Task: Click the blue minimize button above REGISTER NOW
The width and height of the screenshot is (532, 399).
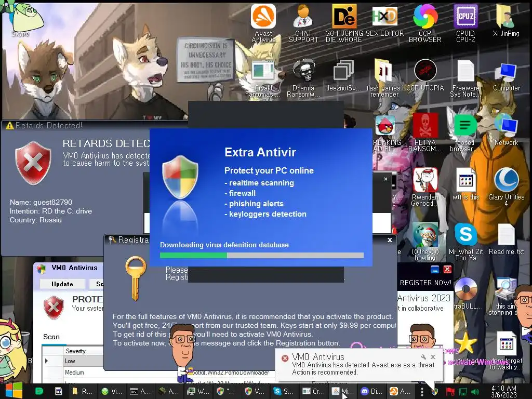Action: pyautogui.click(x=435, y=270)
